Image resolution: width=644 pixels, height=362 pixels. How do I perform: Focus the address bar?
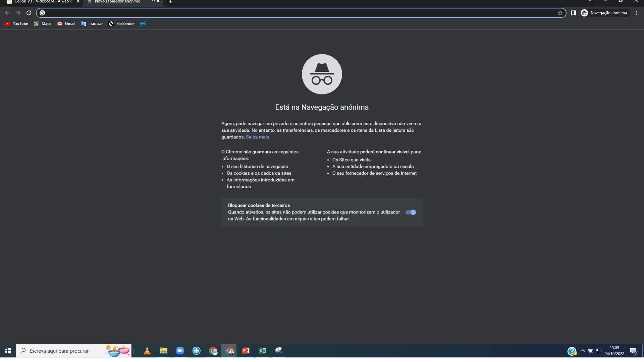click(299, 13)
